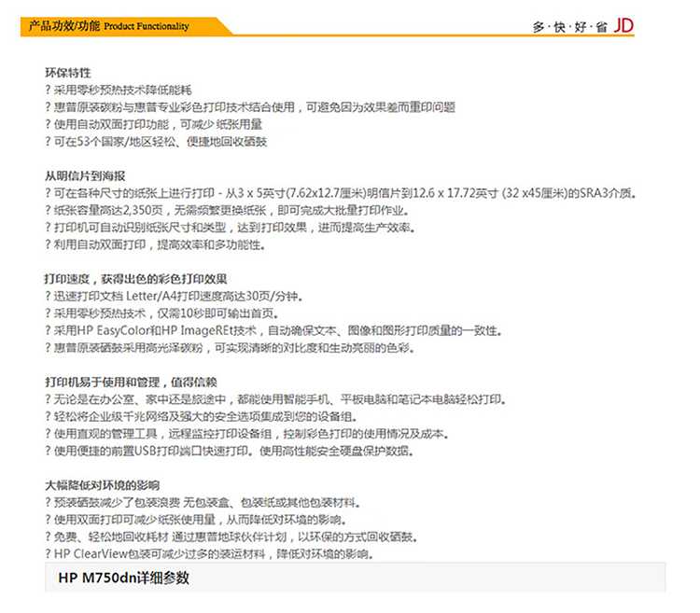Click the 多·快·好·省 slogan text
The height and width of the screenshot is (613, 700).
(x=569, y=27)
